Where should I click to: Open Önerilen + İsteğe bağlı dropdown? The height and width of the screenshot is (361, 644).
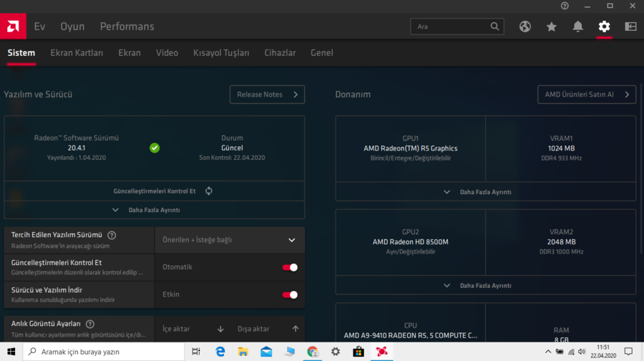[230, 240]
